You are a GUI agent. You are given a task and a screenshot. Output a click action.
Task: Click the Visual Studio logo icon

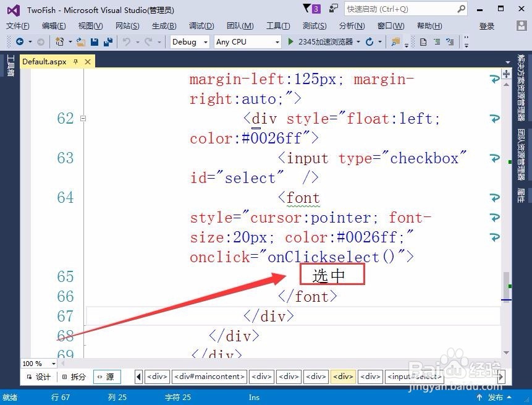pyautogui.click(x=14, y=10)
